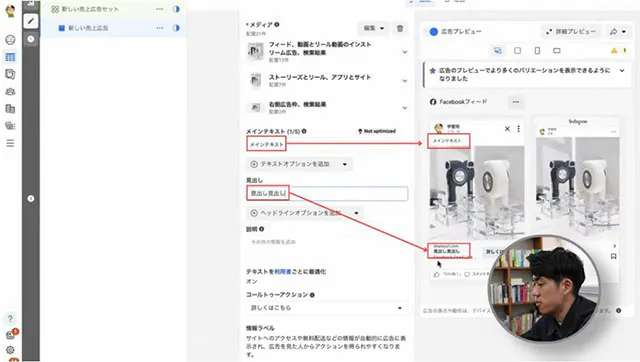Open more options for 新しい売上広告セット
Image resolution: width=640 pixels, height=362 pixels.
pos(160,9)
